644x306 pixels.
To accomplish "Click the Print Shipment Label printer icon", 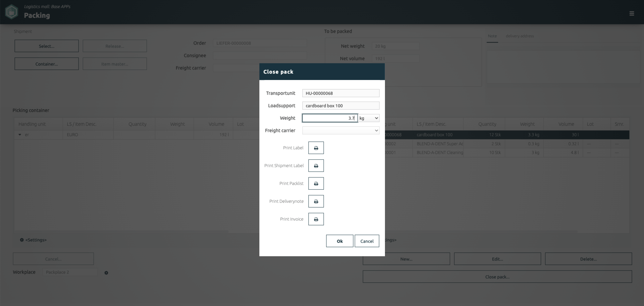I will point(316,165).
